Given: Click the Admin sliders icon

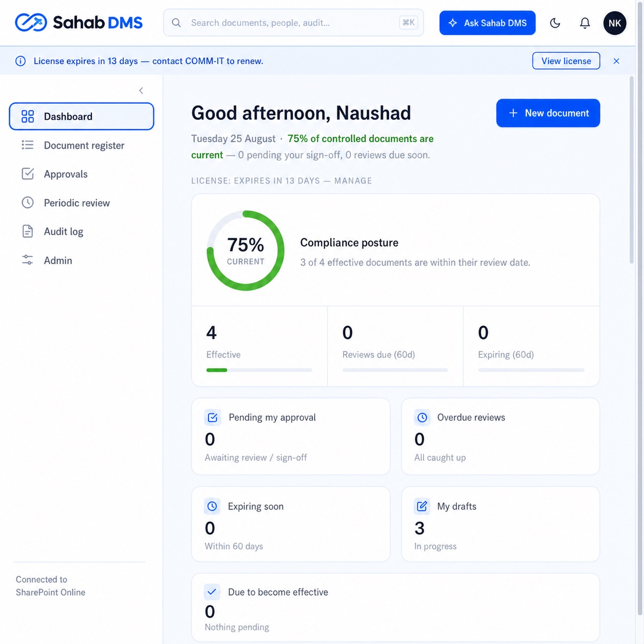Looking at the screenshot, I should 28,260.
